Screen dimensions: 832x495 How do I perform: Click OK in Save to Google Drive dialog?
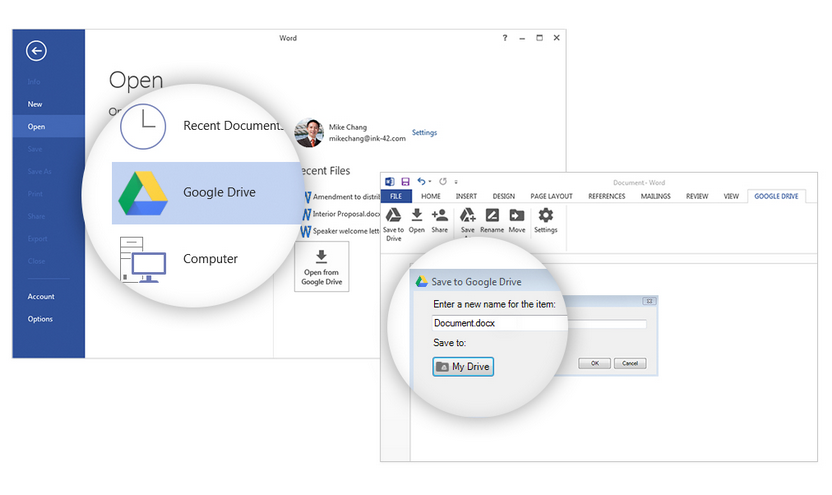coord(594,363)
